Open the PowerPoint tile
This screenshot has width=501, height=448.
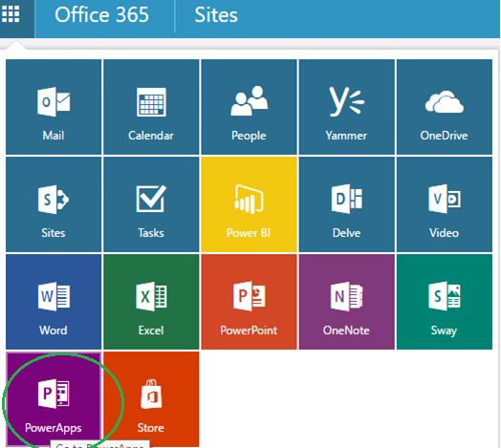(249, 302)
